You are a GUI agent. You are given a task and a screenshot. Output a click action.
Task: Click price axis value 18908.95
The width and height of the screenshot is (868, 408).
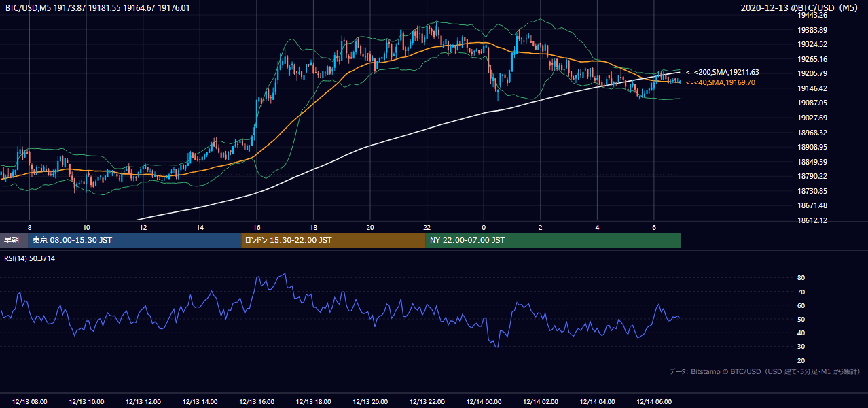[x=812, y=147]
